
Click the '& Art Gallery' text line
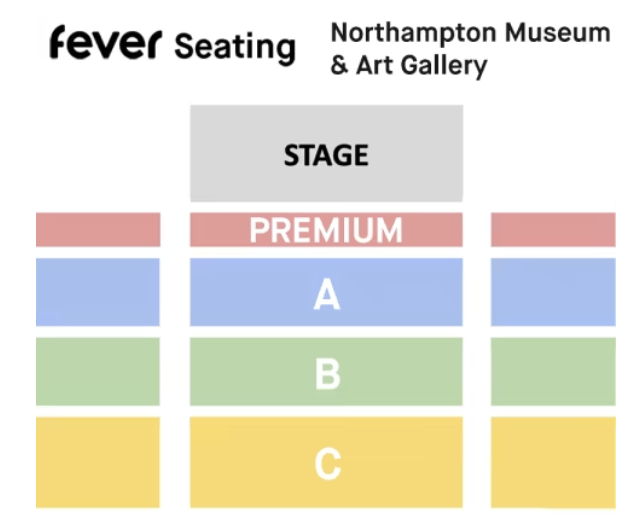[408, 66]
